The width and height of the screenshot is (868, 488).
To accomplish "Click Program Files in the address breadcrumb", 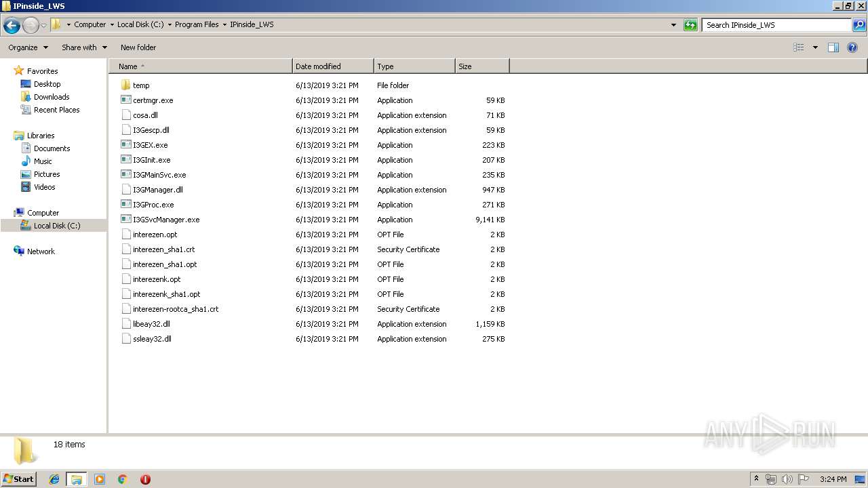I will pos(197,24).
